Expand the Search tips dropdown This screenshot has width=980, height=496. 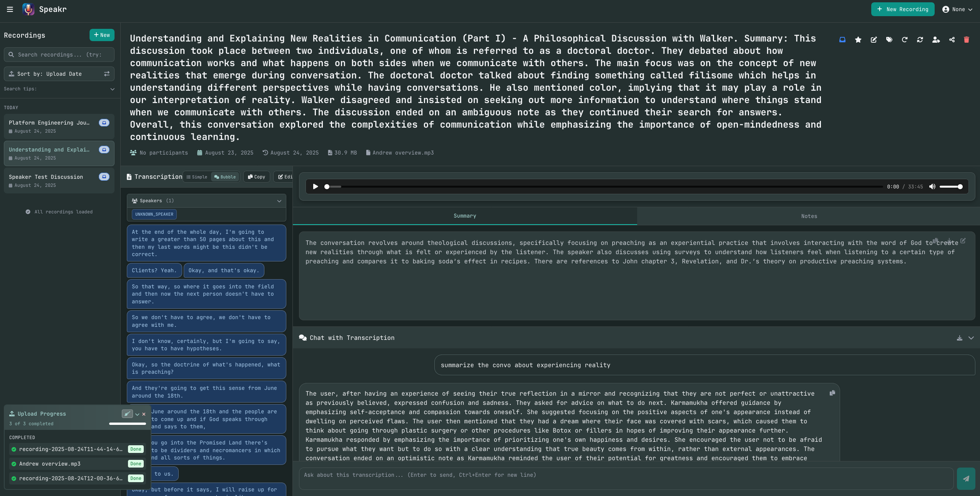(x=112, y=89)
